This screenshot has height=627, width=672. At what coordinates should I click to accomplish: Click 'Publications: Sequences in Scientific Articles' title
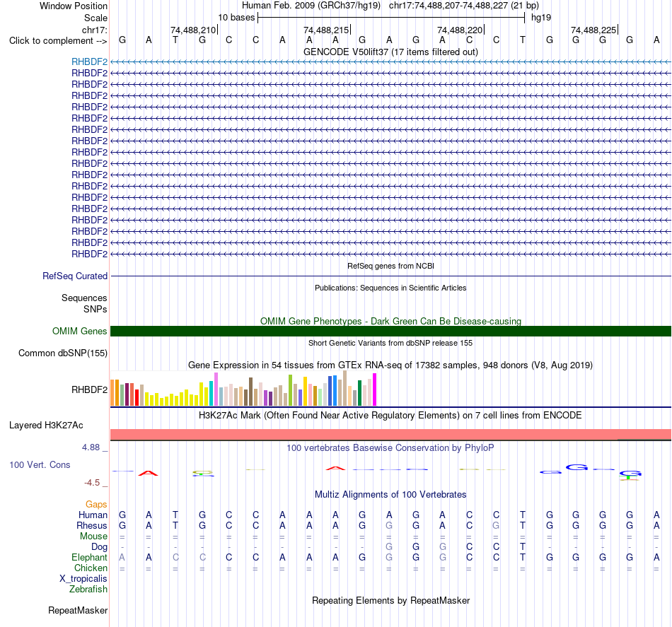click(x=390, y=288)
